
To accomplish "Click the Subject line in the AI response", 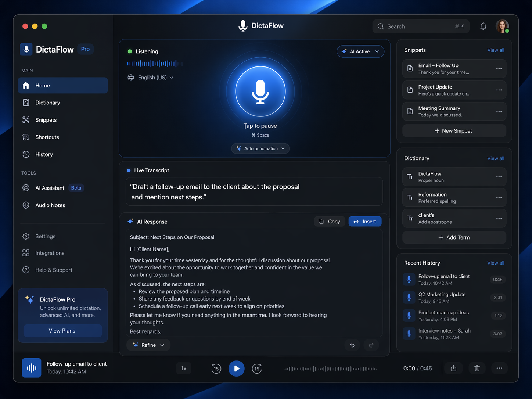I will [172, 237].
